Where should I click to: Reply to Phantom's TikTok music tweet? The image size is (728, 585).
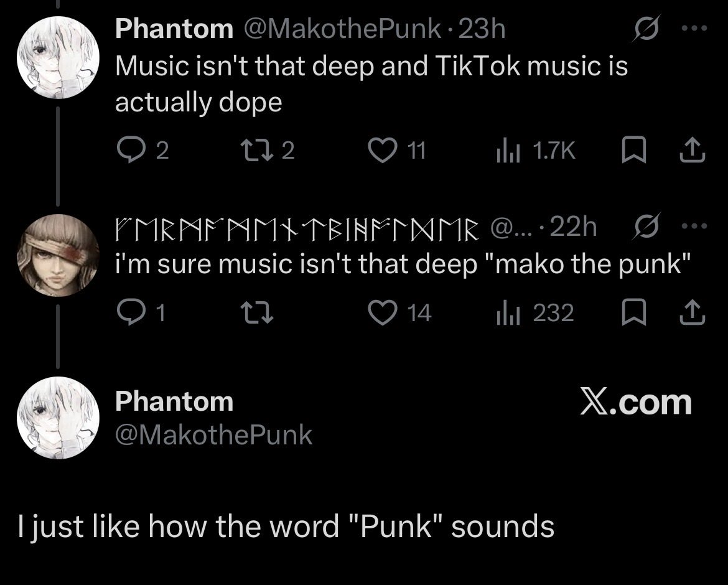click(x=142, y=150)
